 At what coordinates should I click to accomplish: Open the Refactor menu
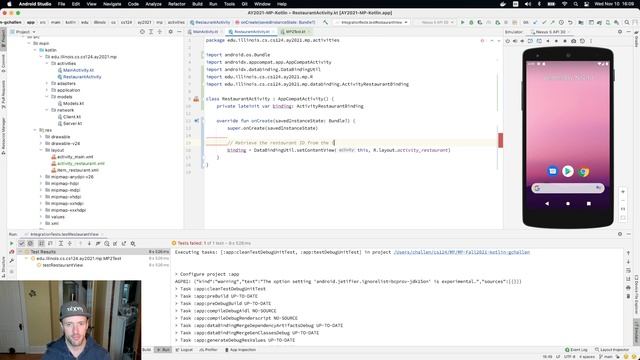[177, 4]
